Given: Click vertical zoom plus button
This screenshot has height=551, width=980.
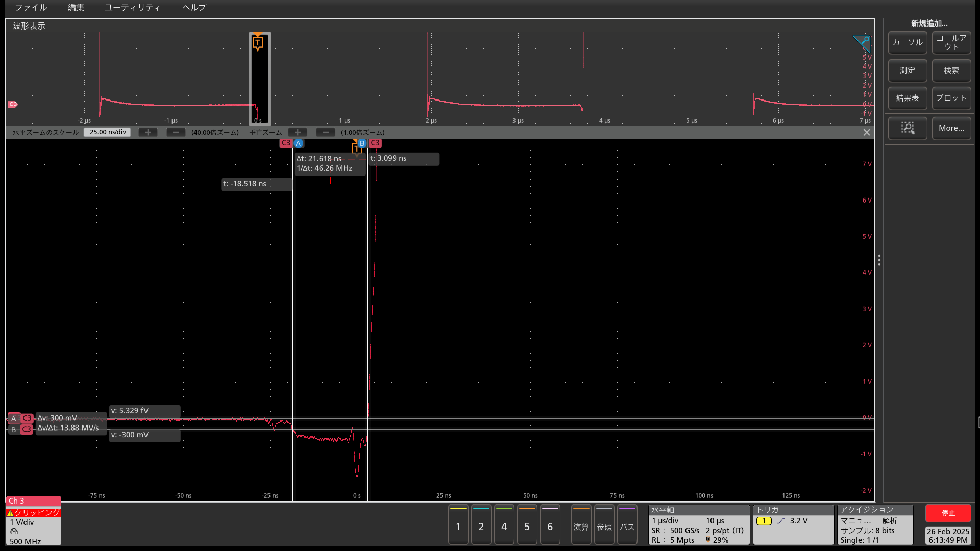Looking at the screenshot, I should point(298,132).
